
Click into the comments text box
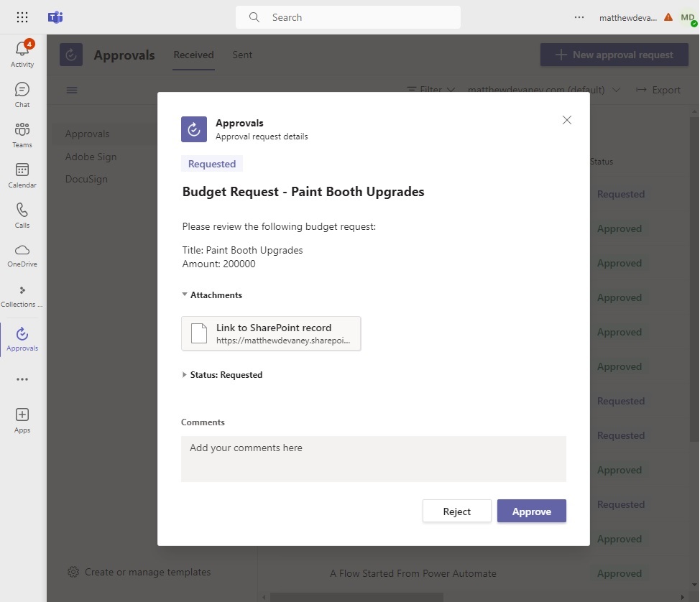(374, 459)
